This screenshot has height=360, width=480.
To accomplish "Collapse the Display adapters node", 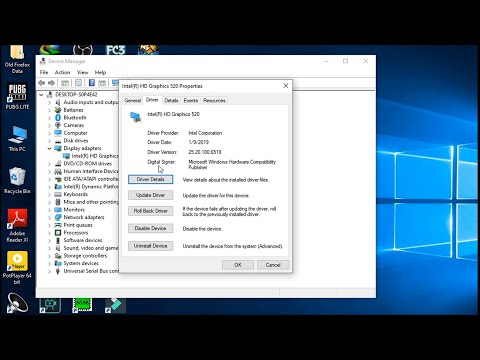I will 49,148.
